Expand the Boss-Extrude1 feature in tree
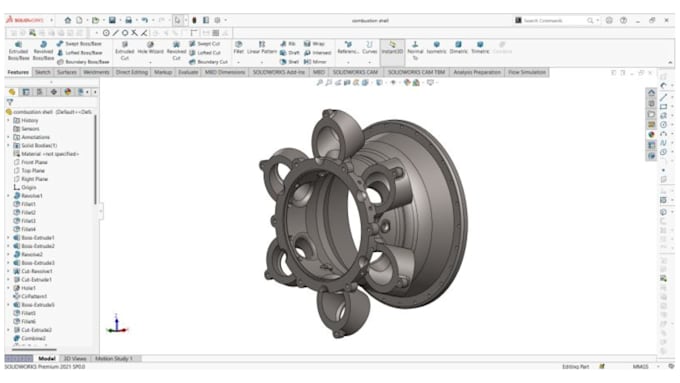 [x=8, y=238]
